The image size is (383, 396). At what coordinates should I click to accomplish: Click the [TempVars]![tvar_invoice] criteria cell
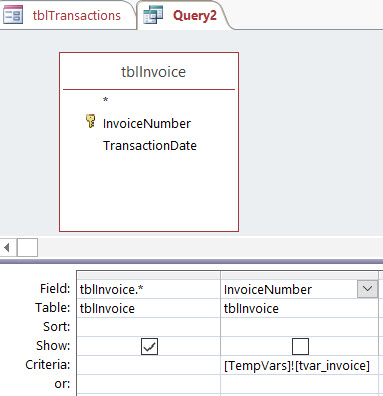coord(299,365)
